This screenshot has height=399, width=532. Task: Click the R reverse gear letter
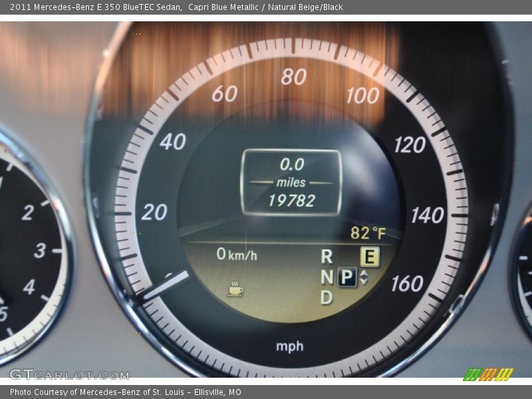pyautogui.click(x=327, y=257)
